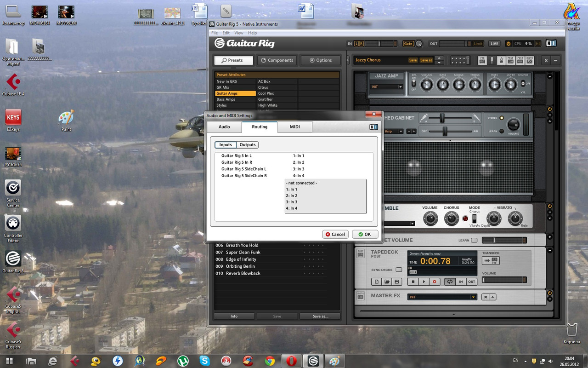Switch the Ensemble Mode Chorus/Vibrato switch
The image size is (588, 368).
[475, 218]
